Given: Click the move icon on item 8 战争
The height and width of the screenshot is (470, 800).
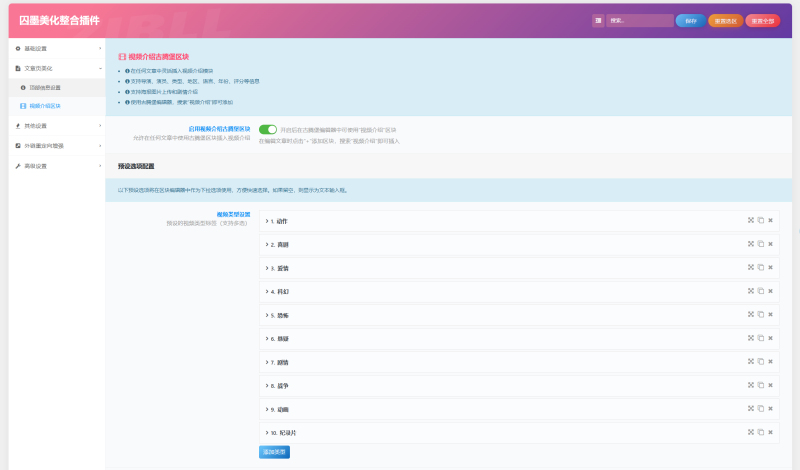Looking at the screenshot, I should pos(750,385).
